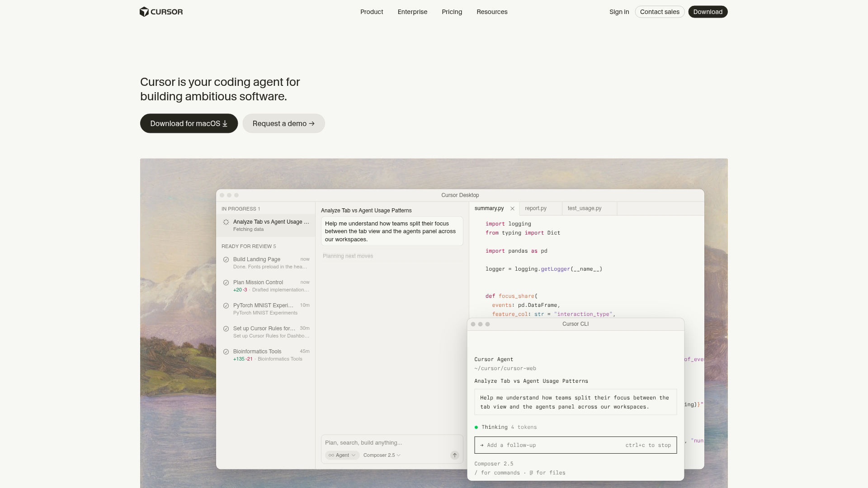The height and width of the screenshot is (488, 868).
Task: Click 'Analyze Tab vs Agent Usage Patterns' chat title
Action: 366,211
